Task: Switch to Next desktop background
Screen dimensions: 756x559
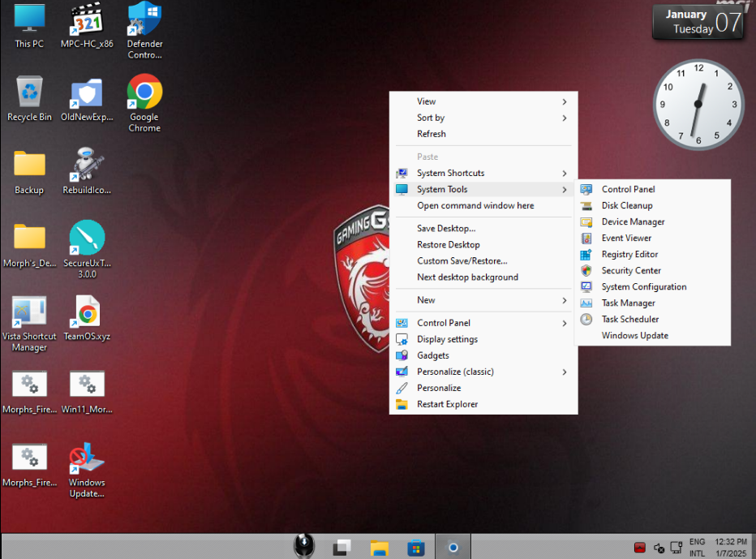Action: click(x=483, y=277)
